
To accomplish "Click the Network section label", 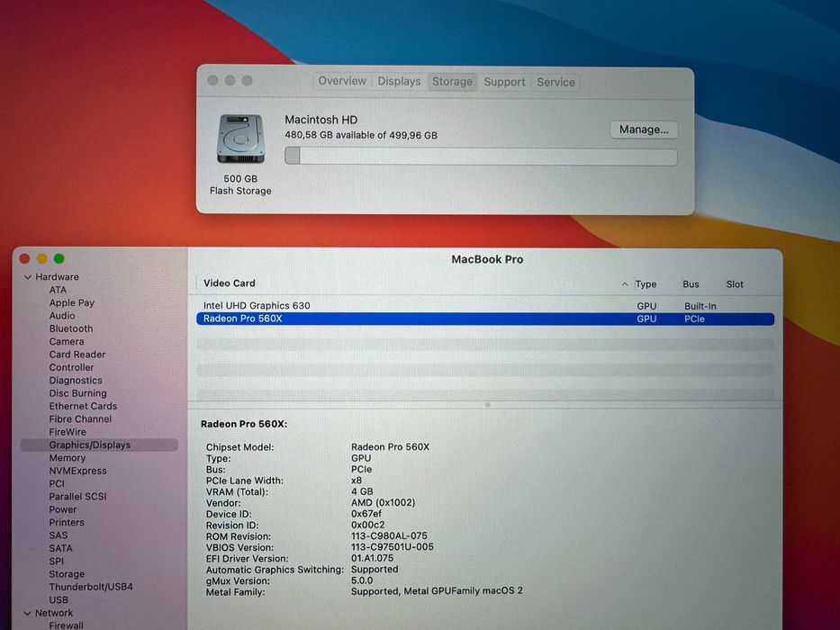I will point(54,613).
